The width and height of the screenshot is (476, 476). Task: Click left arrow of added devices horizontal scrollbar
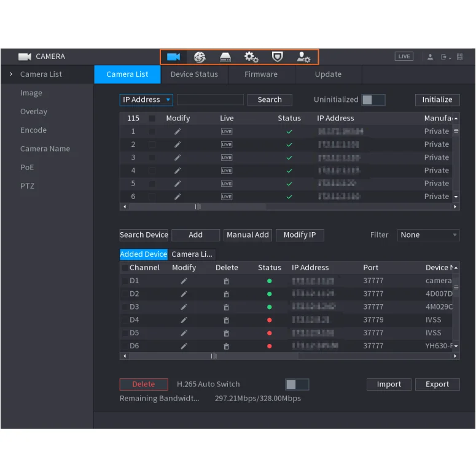pyautogui.click(x=125, y=356)
